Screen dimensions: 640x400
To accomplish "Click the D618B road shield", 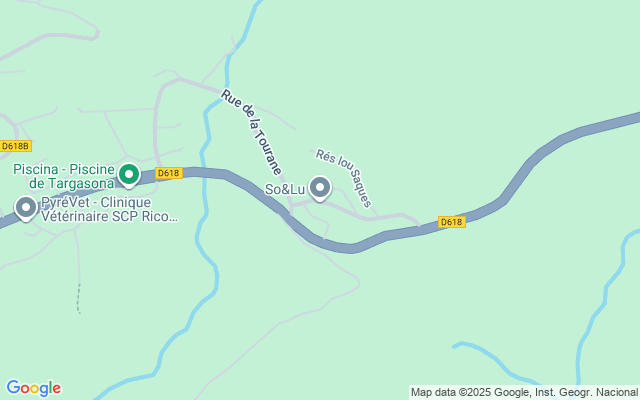I will (x=16, y=146).
